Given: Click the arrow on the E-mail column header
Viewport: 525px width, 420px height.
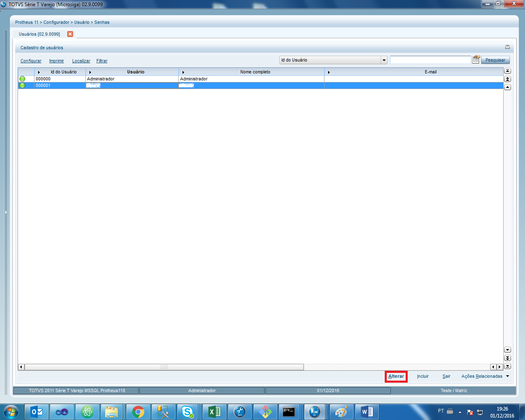Looking at the screenshot, I should pos(329,72).
